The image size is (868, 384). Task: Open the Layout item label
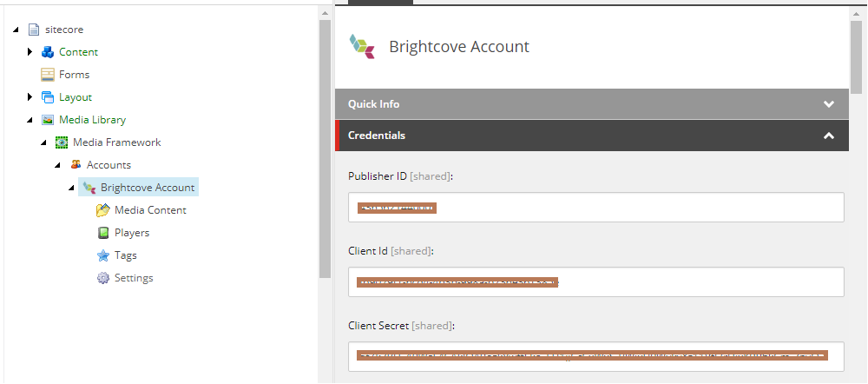[76, 97]
